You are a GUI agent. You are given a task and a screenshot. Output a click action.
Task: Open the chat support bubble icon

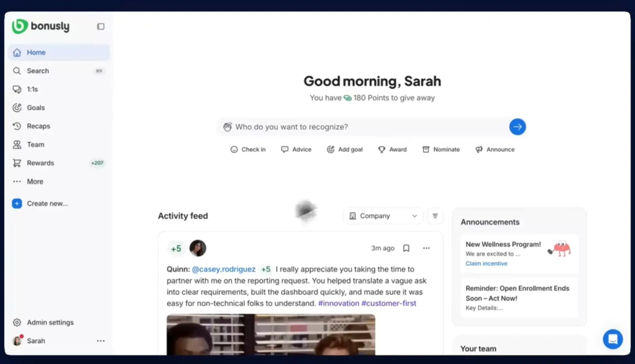[x=613, y=339]
